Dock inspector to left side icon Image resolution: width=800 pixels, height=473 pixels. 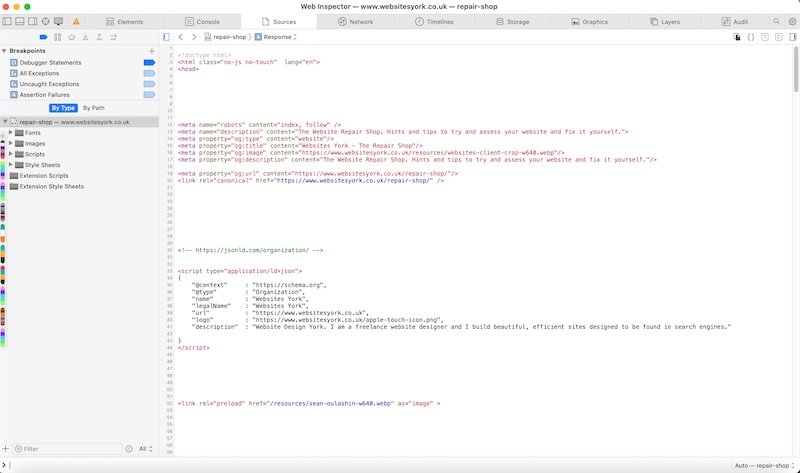pyautogui.click(x=7, y=21)
